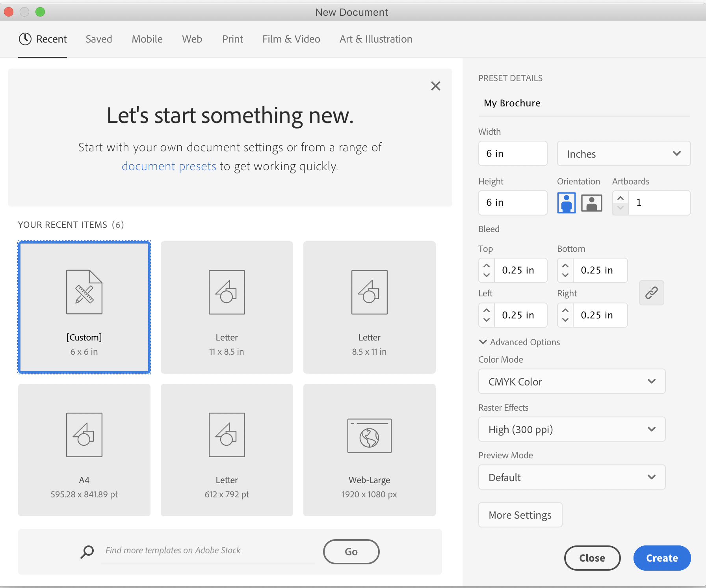This screenshot has width=706, height=588.
Task: Select landscape orientation icon
Action: (592, 203)
